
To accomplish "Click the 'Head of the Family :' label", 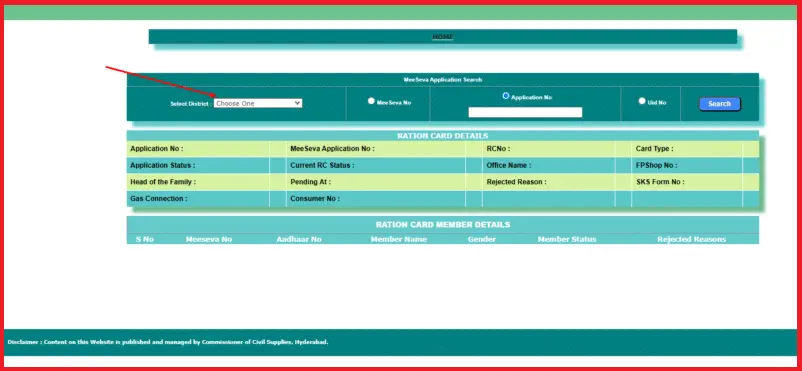I will [x=163, y=182].
